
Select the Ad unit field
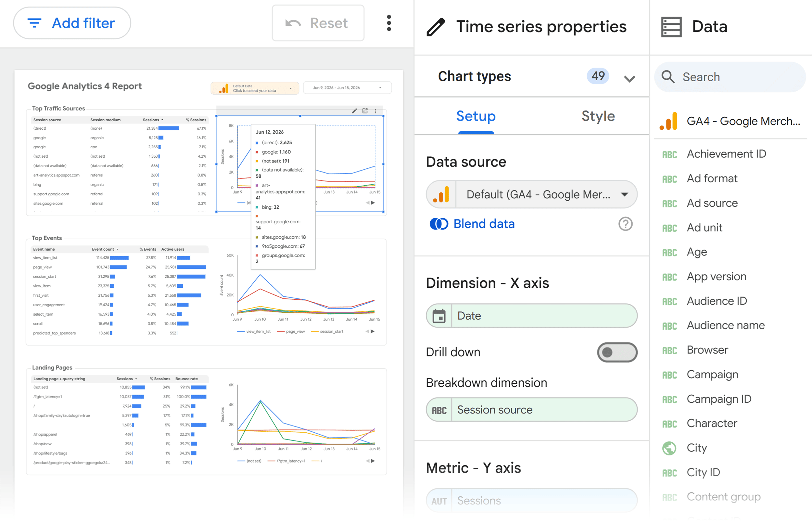pyautogui.click(x=704, y=228)
